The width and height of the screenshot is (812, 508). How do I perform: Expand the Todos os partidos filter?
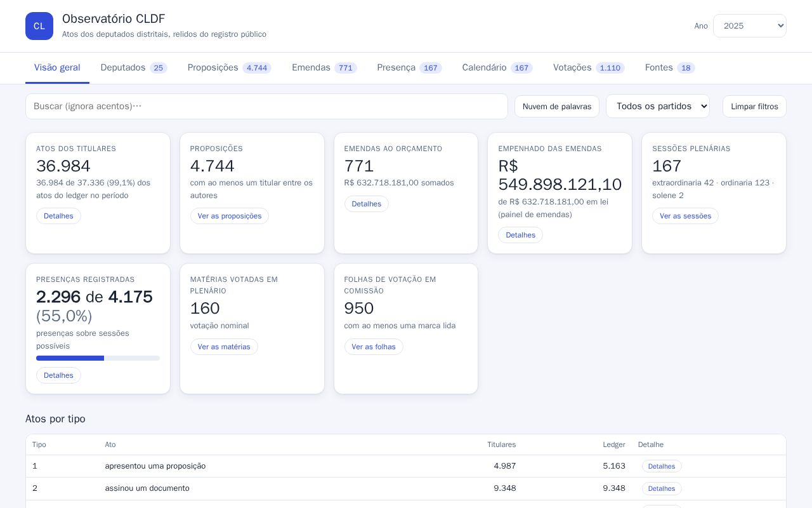pyautogui.click(x=658, y=106)
